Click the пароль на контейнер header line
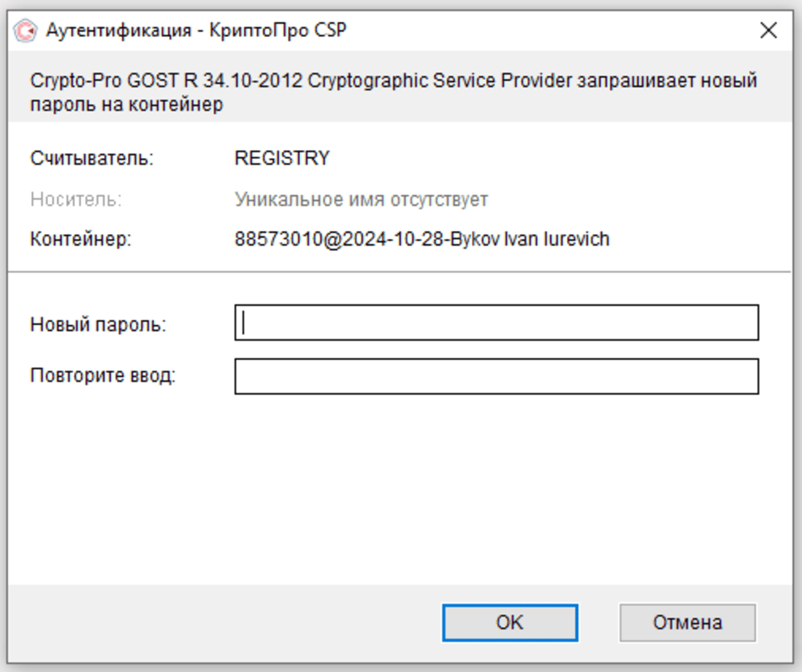The image size is (802, 672). [126, 105]
